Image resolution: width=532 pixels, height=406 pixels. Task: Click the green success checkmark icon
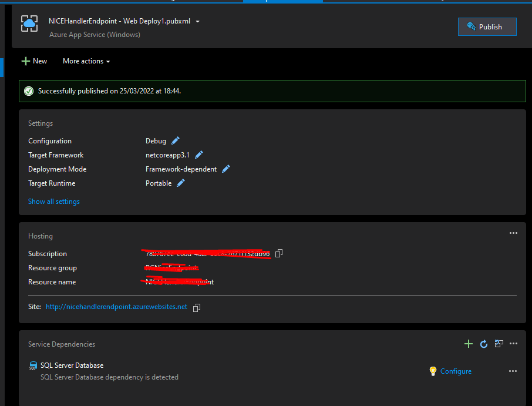point(29,91)
